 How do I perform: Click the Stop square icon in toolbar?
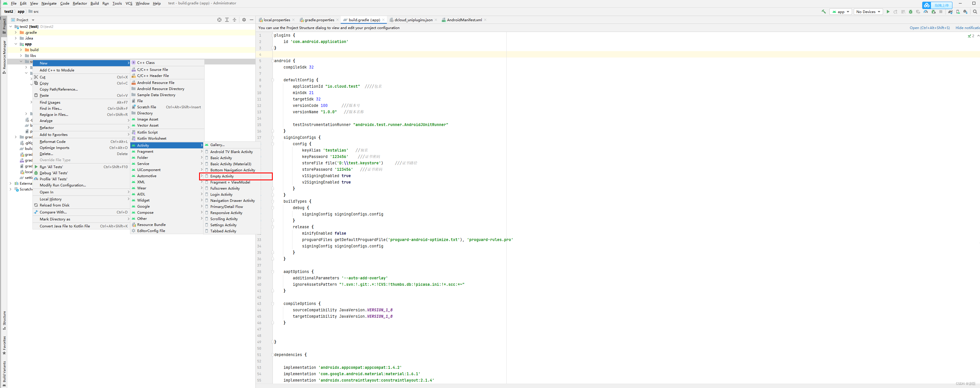[941, 12]
